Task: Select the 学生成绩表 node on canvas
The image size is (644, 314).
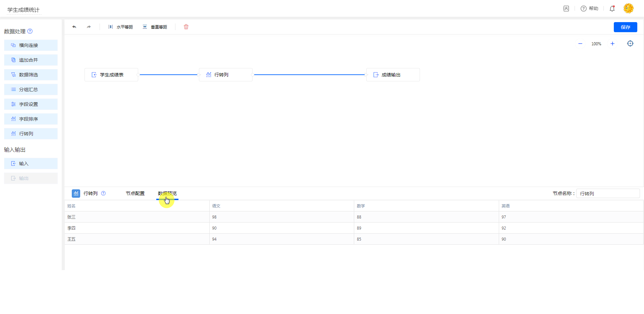Action: click(x=111, y=75)
